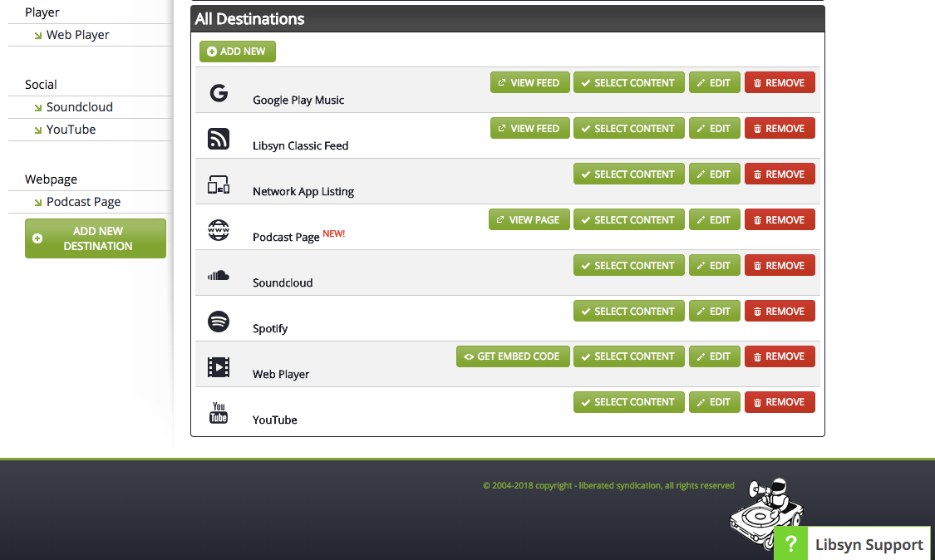Open Podcast Page in sidebar Webpage section

(x=83, y=202)
